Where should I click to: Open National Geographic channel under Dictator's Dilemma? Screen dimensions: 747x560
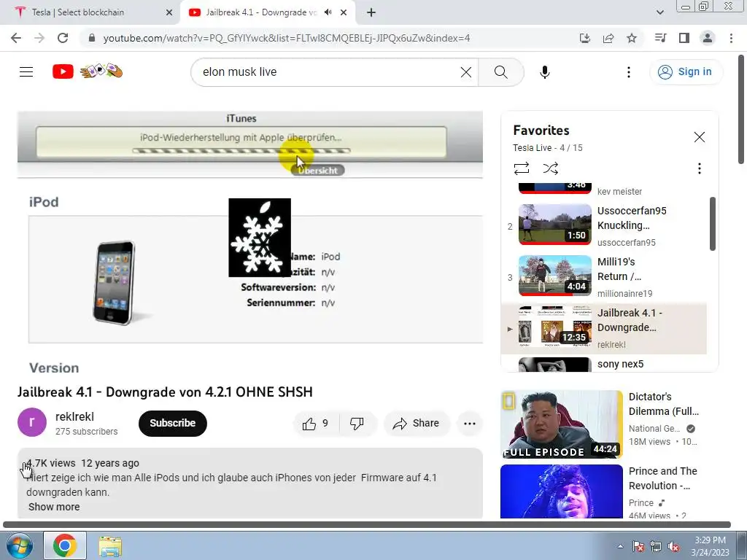click(x=654, y=429)
